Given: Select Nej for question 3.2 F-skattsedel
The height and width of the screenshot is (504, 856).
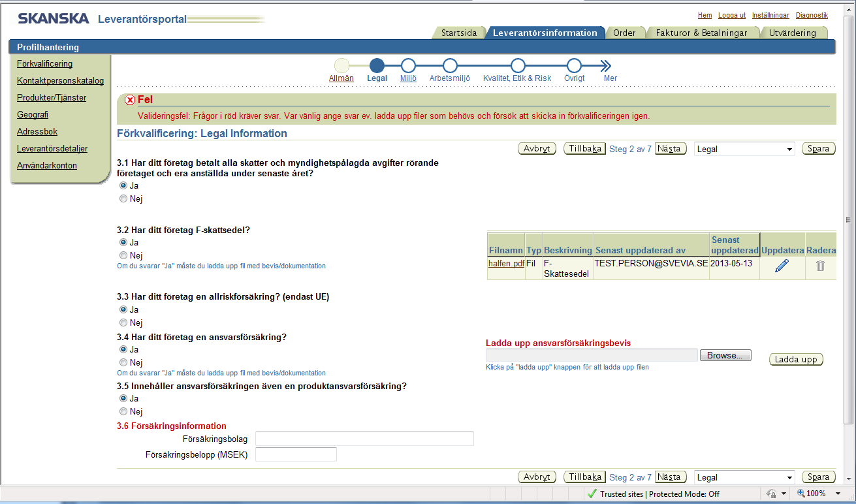Looking at the screenshot, I should [x=123, y=256].
